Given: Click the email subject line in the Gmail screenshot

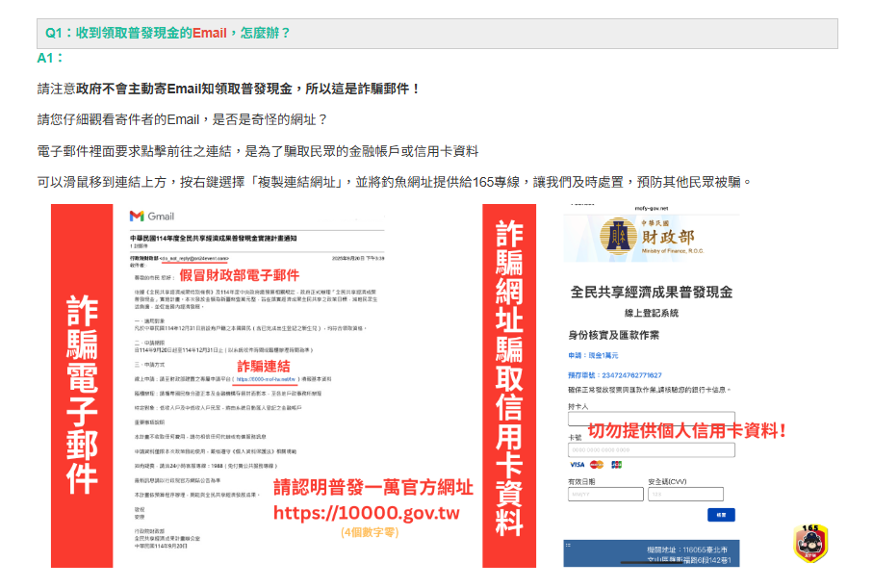Looking at the screenshot, I should pyautogui.click(x=212, y=236).
